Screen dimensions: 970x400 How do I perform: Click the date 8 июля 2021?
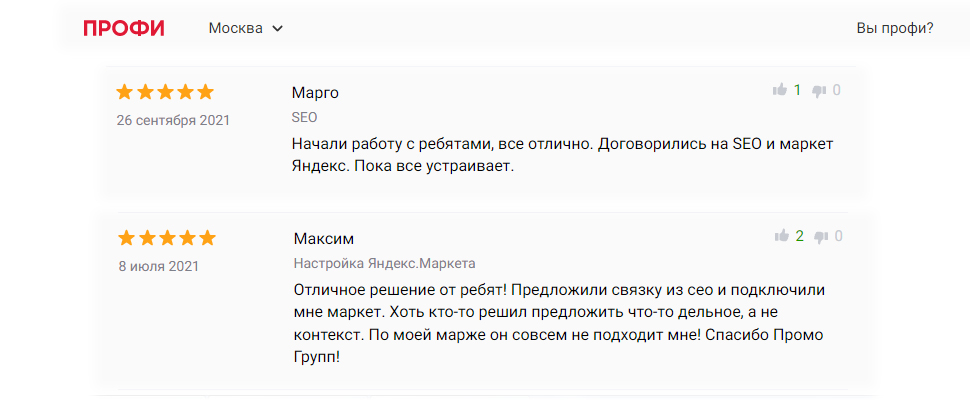158,266
